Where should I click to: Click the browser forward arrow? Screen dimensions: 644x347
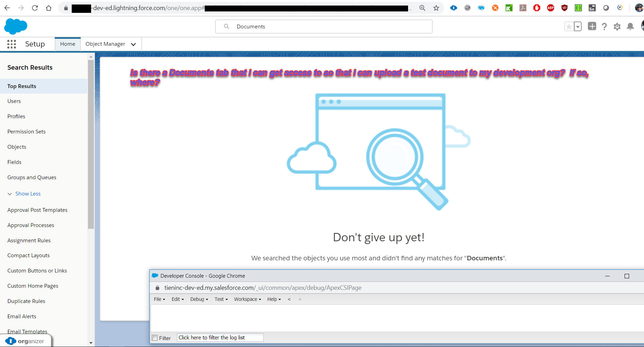pyautogui.click(x=21, y=8)
